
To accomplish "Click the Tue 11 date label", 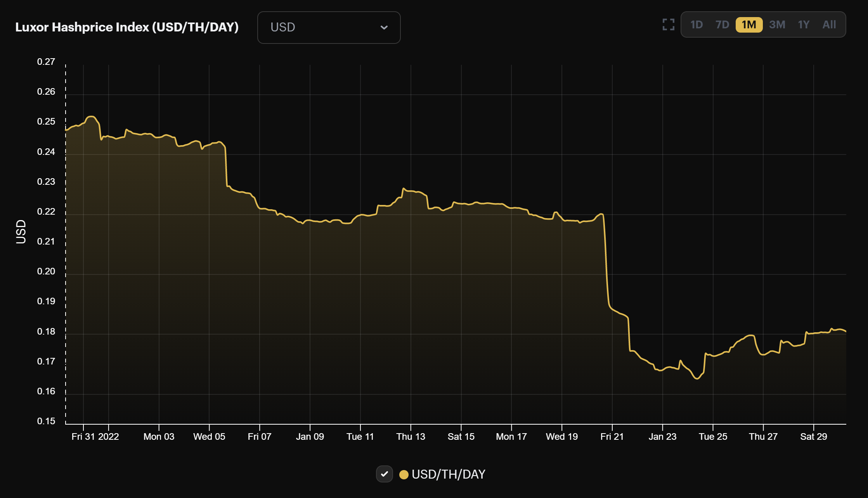I will 360,437.
